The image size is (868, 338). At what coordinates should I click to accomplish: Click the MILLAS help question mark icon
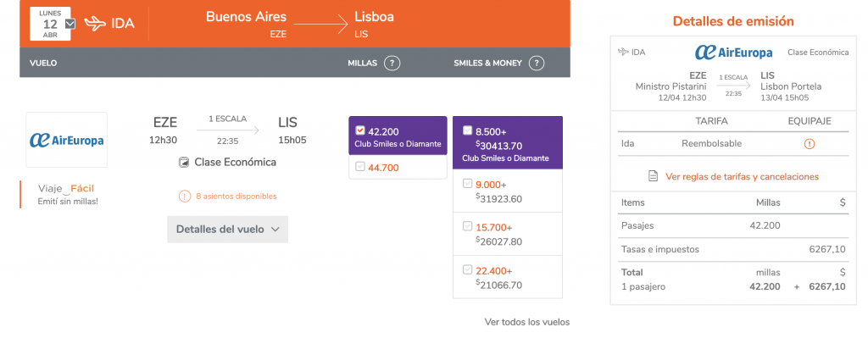coord(392,63)
